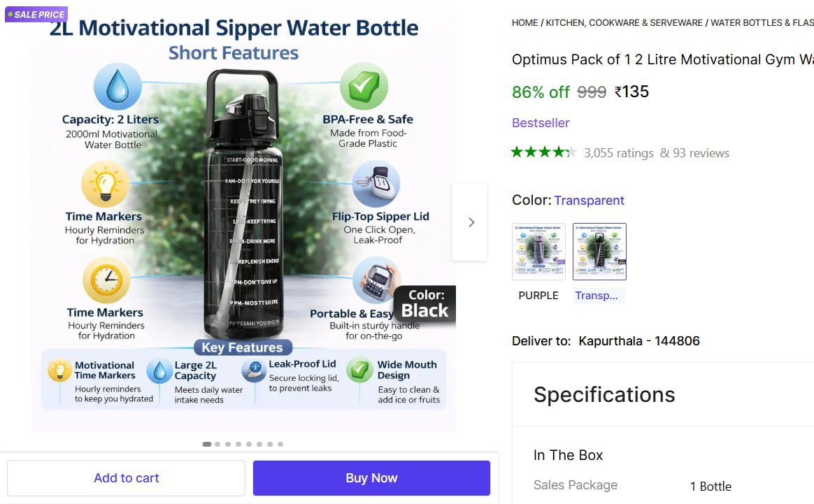This screenshot has width=814, height=504.
Task: Click the Buy Now button
Action: (x=371, y=478)
